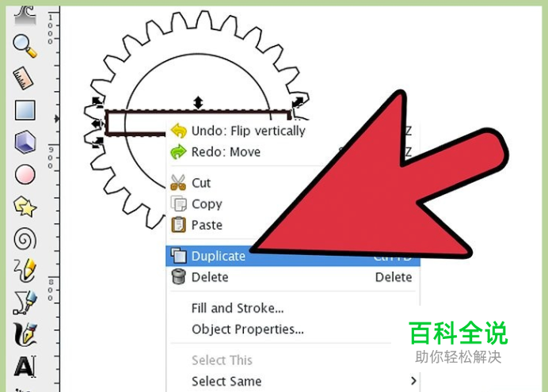Select the Stars and Polygons tool
548x392 pixels.
25,207
